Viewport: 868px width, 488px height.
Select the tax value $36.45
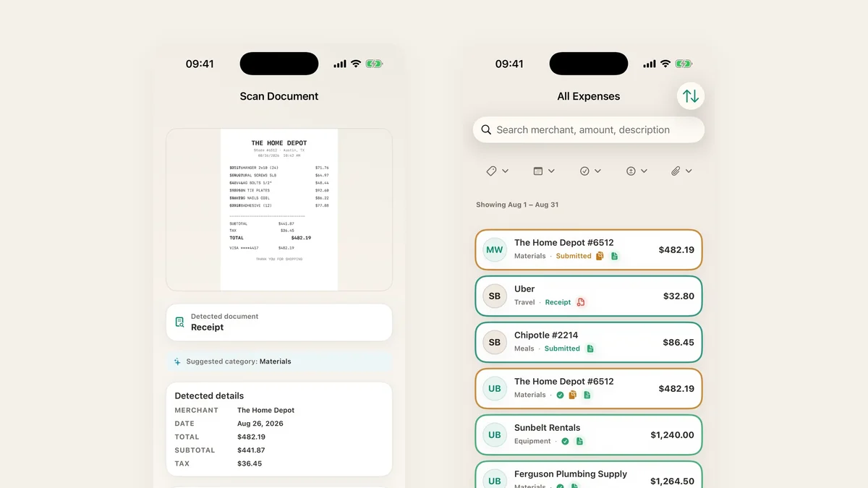coord(250,463)
